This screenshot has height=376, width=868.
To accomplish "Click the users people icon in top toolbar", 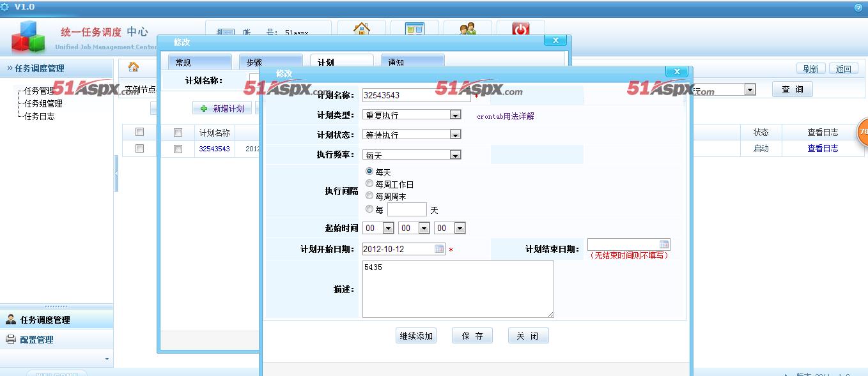I will pyautogui.click(x=468, y=29).
